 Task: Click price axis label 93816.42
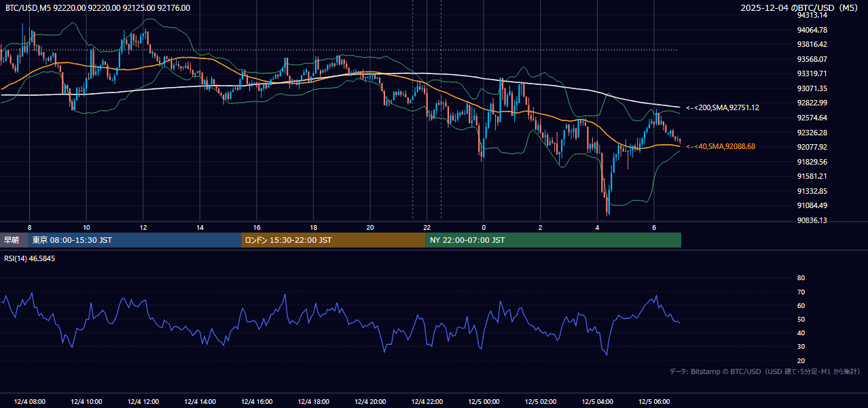click(x=812, y=44)
